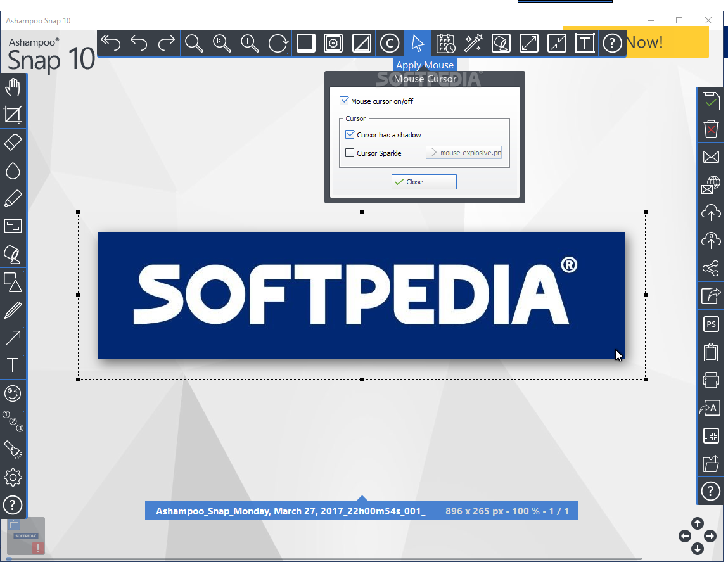Click the calendar timestamp icon
The height and width of the screenshot is (562, 728).
[445, 43]
